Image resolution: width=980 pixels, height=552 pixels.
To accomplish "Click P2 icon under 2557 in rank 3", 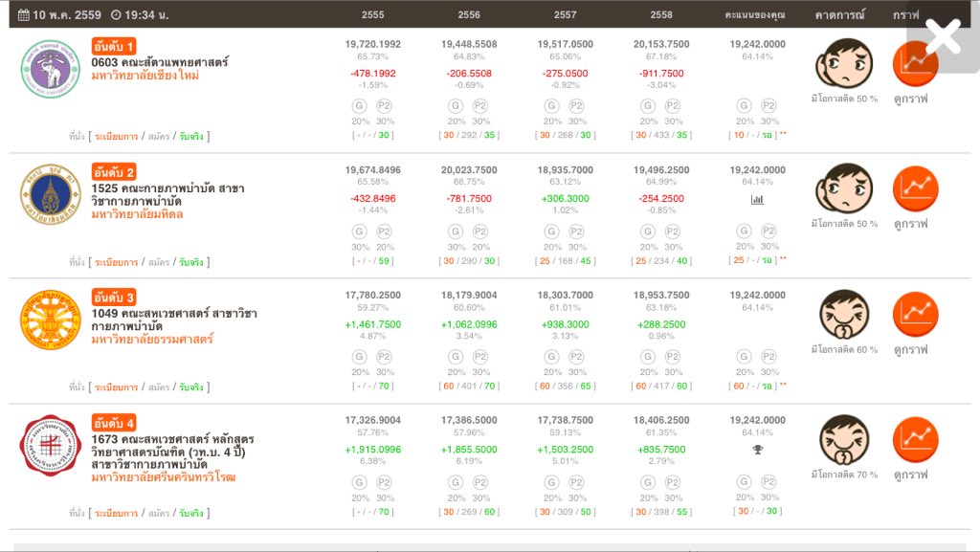I will pos(576,357).
